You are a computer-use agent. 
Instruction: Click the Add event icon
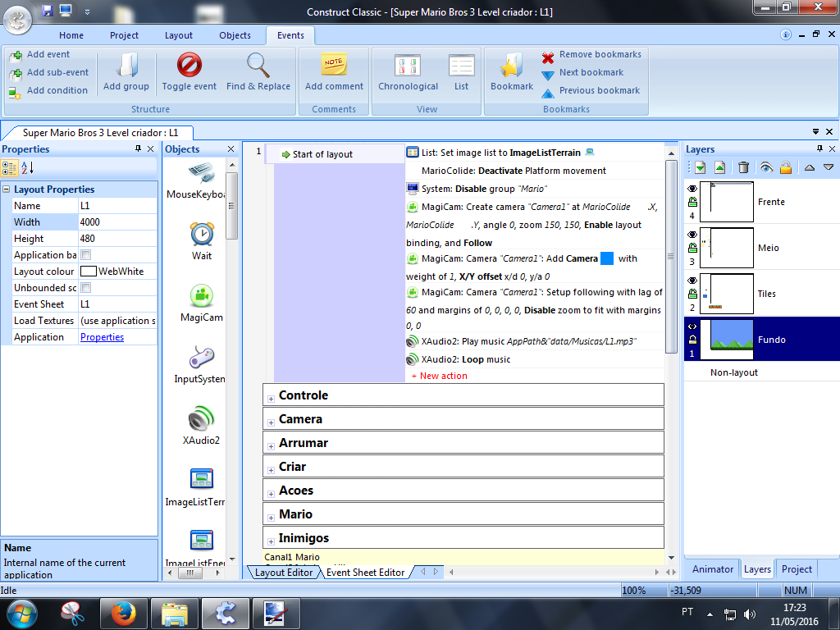click(15, 55)
